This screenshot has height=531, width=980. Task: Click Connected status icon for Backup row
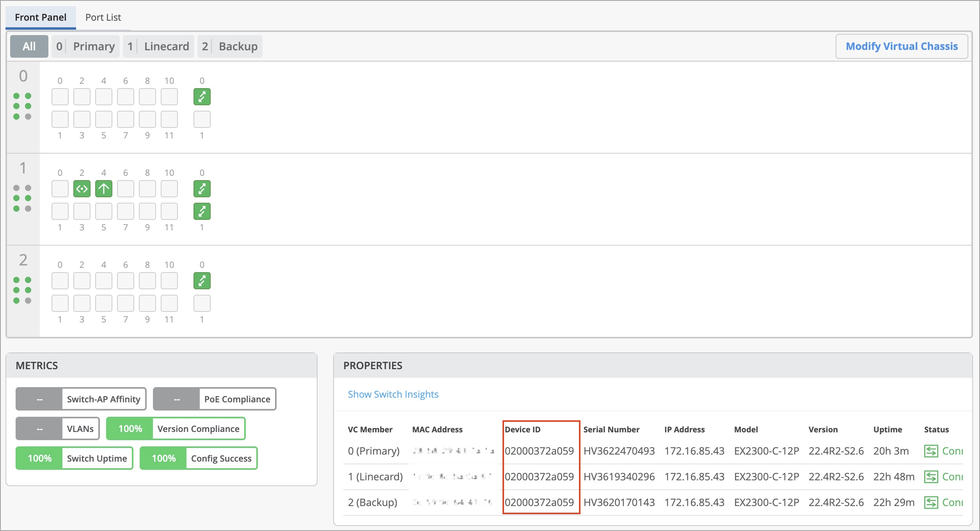tap(931, 503)
